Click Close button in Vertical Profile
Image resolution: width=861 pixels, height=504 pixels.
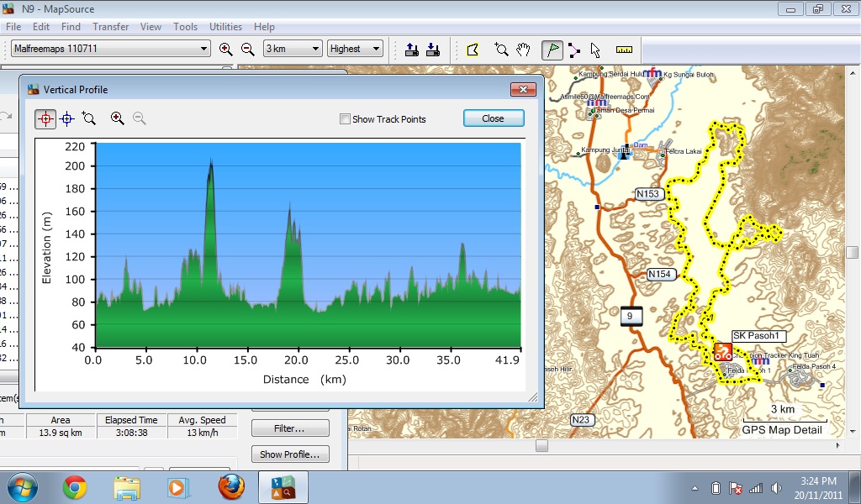coord(493,118)
